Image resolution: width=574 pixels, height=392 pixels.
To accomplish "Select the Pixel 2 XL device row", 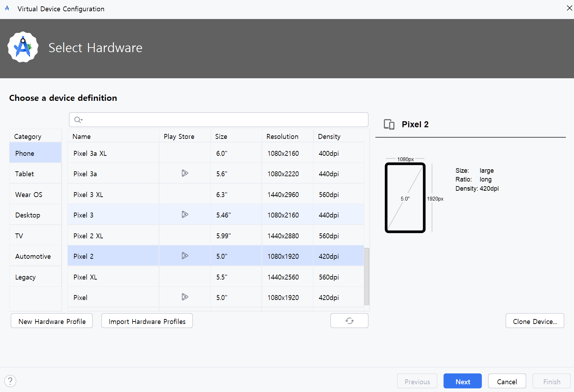I will coord(216,236).
